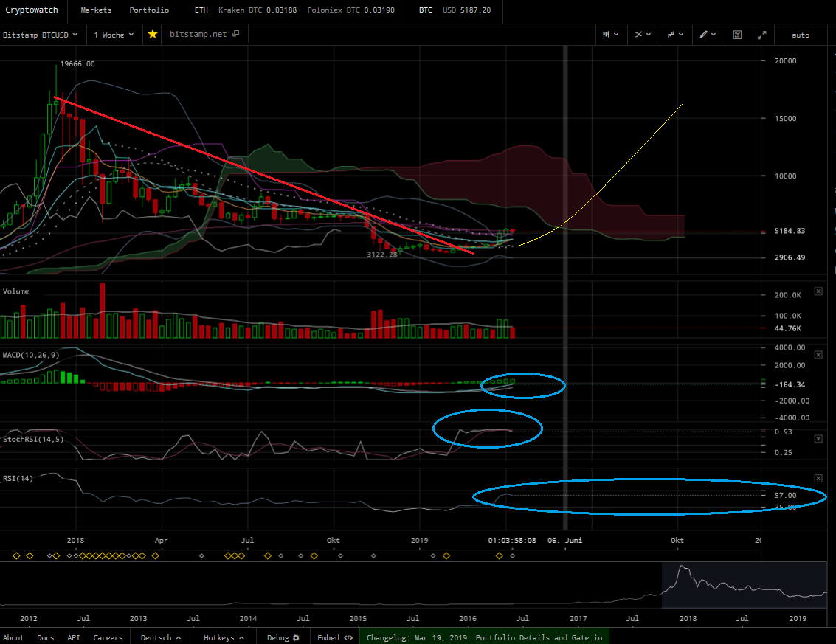Viewport: 836px width, 644px height.
Task: Open the Careers page
Action: [x=108, y=637]
